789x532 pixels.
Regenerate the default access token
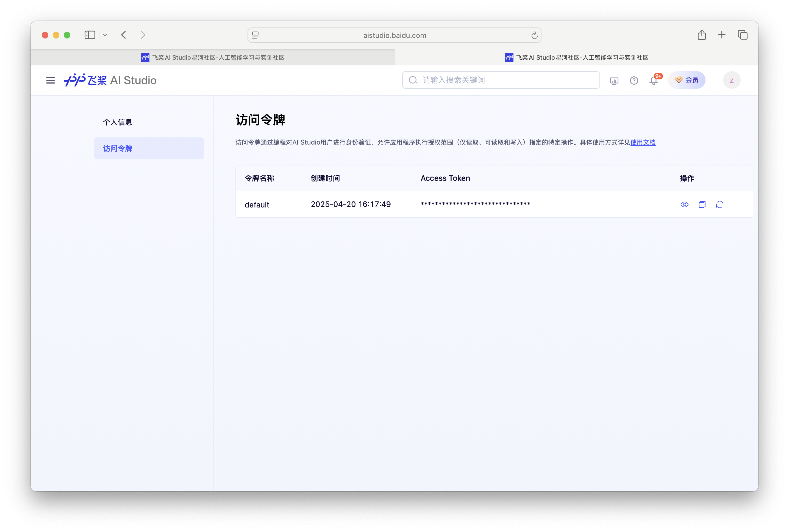[x=720, y=204]
